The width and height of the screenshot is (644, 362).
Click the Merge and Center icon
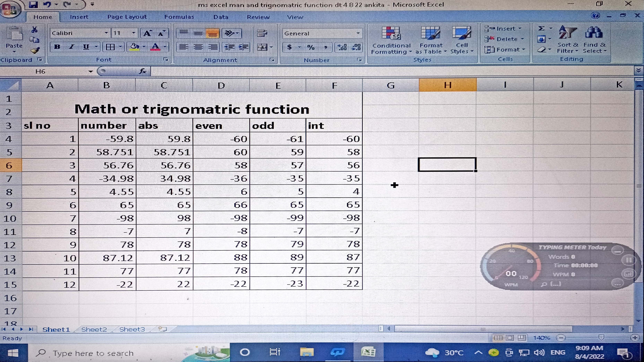coord(262,47)
